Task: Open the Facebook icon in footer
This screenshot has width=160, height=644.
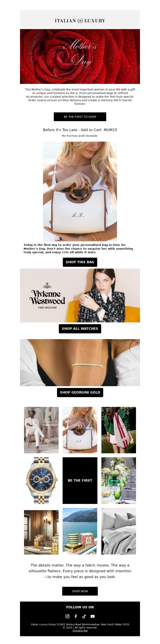Action: (76, 616)
